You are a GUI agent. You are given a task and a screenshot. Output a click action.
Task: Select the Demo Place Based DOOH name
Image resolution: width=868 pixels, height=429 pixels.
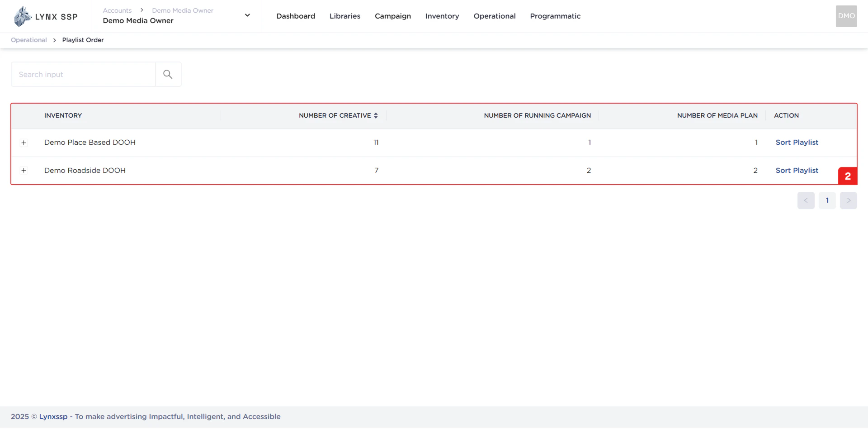90,143
